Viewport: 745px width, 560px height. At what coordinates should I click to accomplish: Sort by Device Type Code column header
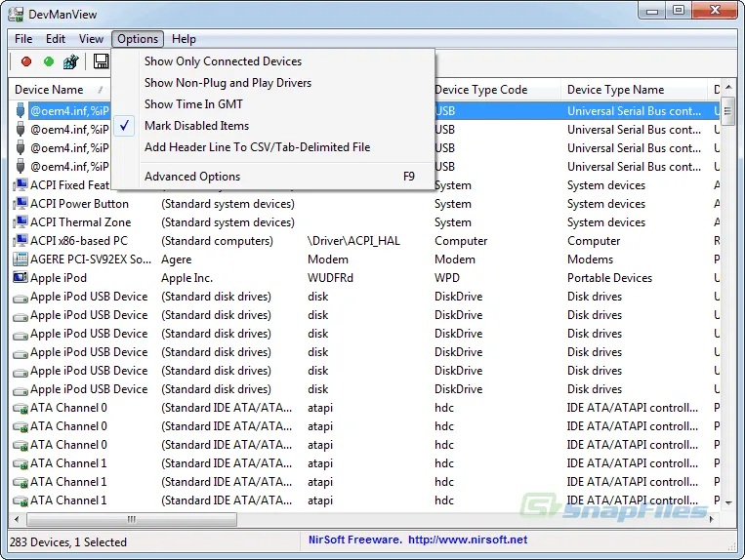(497, 90)
